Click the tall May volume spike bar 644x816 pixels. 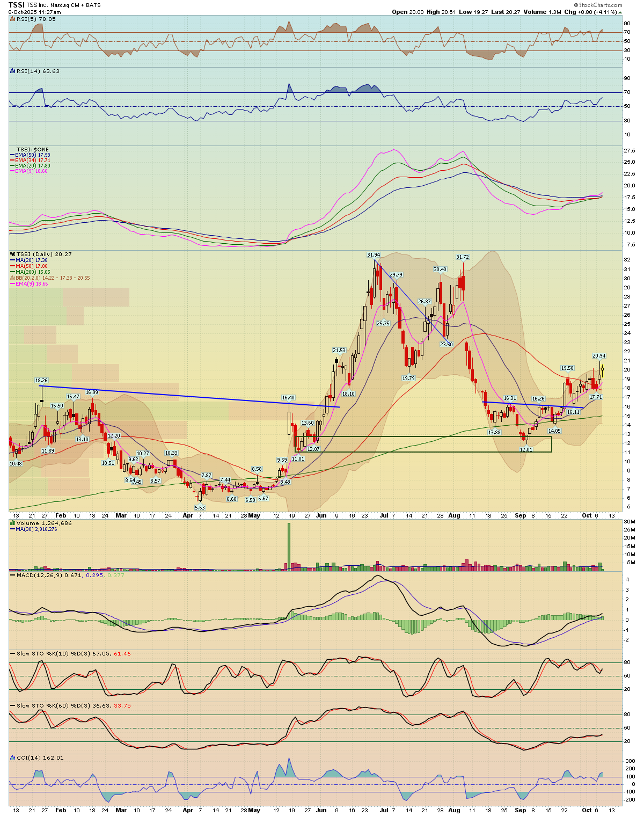[x=289, y=545]
